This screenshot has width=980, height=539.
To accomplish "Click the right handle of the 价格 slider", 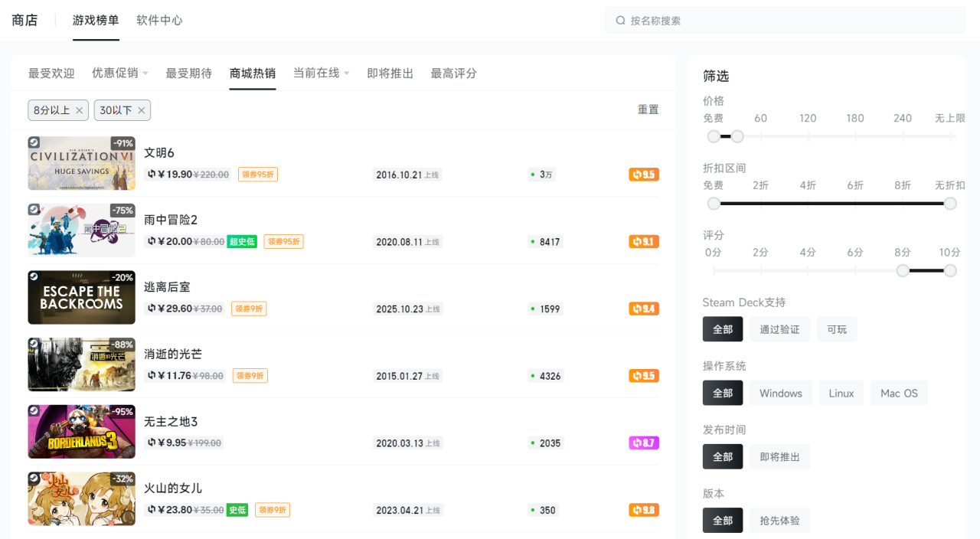I will coord(737,136).
